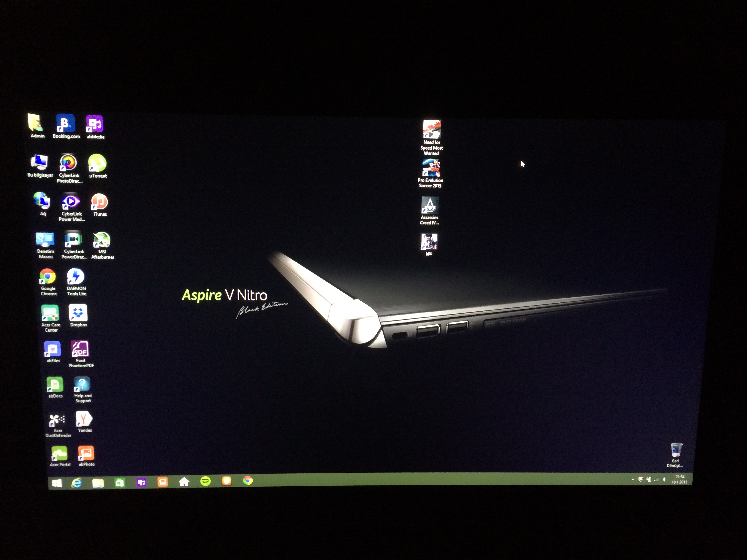Open the Booking.com shortcut
747x560 pixels.
pos(66,127)
